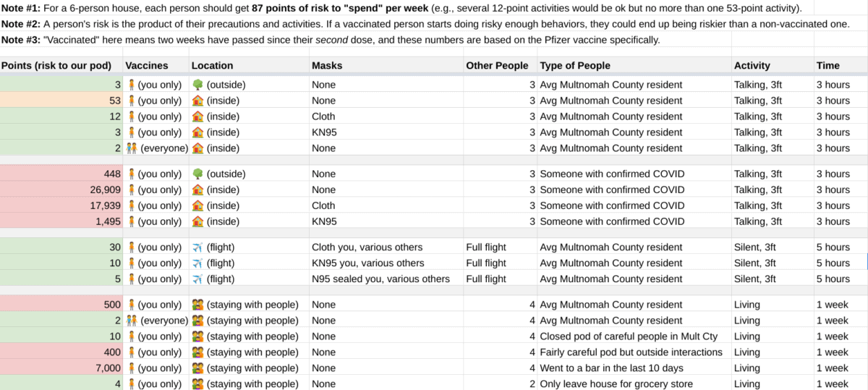This screenshot has width=868, height=390.
Task: Select the 448 points cell
Action: [x=61, y=174]
